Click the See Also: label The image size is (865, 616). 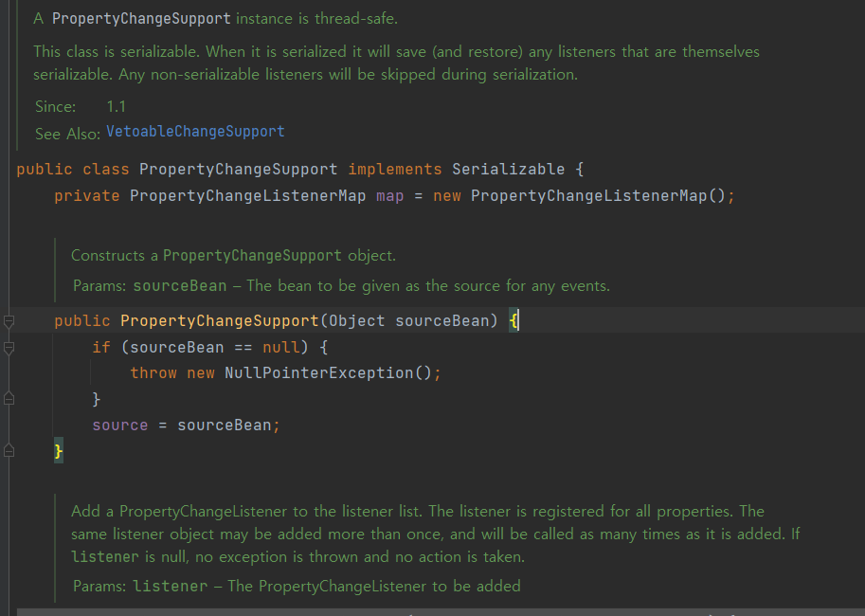67,134
